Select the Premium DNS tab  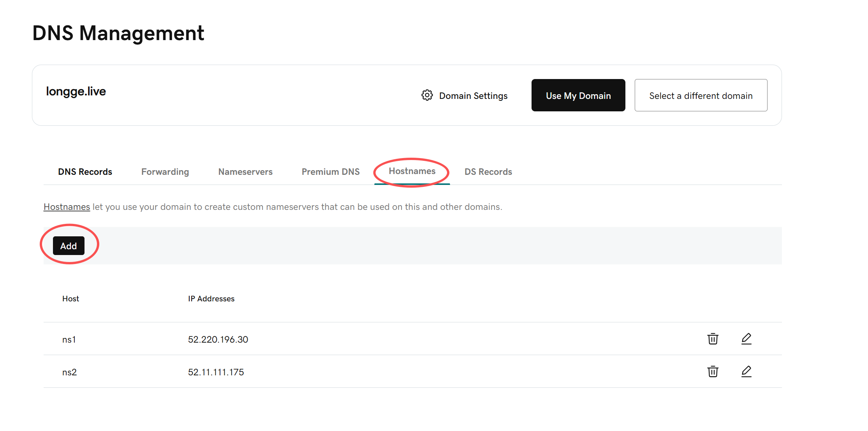click(x=331, y=172)
